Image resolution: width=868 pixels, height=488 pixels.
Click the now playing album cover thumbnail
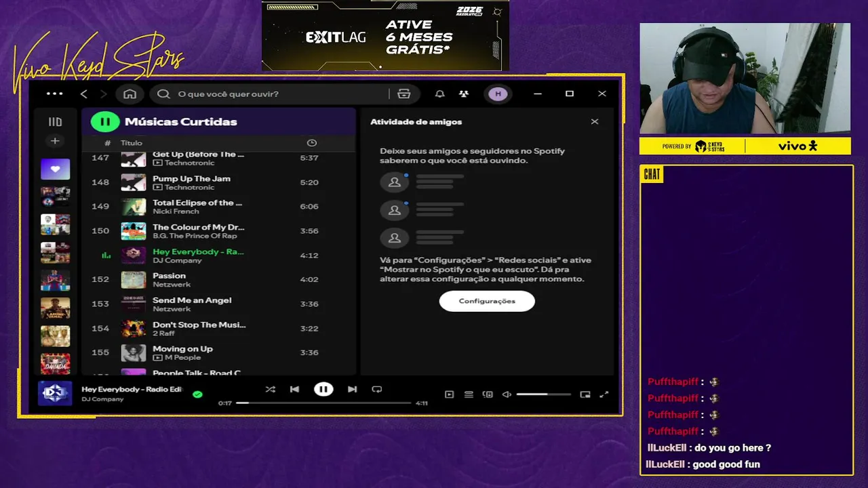coord(55,393)
